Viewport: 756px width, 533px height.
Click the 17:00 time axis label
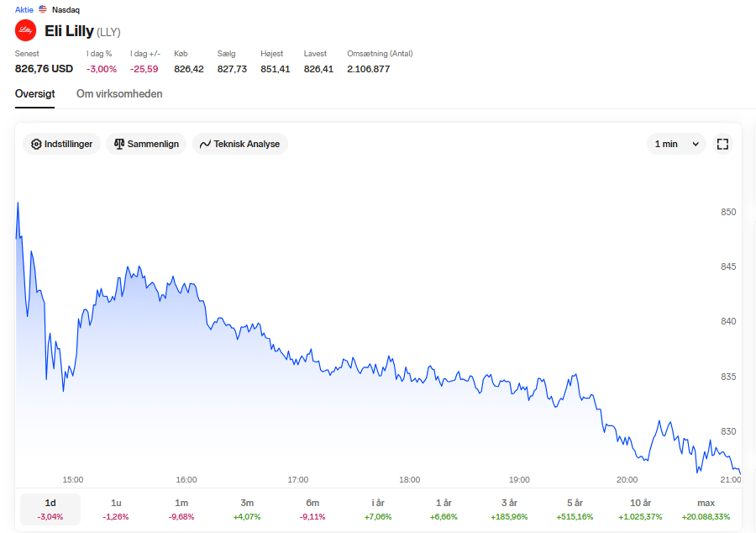(x=298, y=479)
